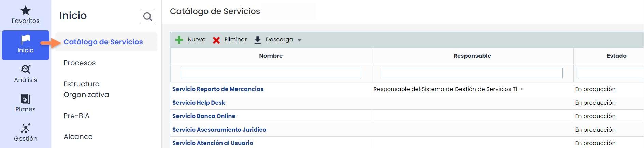
Task: Click the search magnifier icon
Action: click(147, 16)
